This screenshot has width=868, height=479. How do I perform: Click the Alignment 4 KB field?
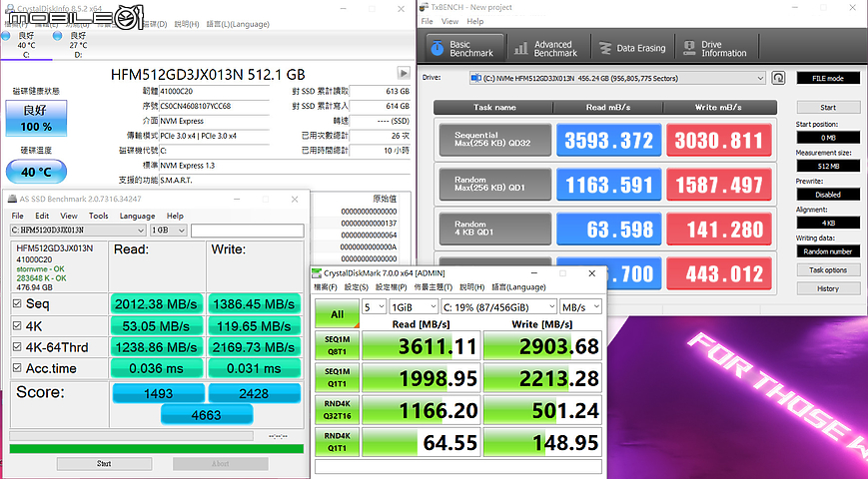click(828, 223)
